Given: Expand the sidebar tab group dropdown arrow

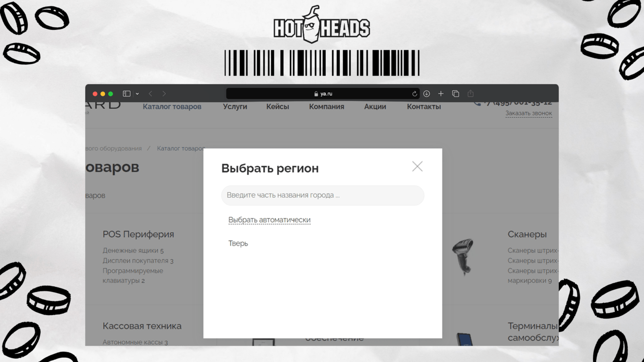Looking at the screenshot, I should coord(137,94).
